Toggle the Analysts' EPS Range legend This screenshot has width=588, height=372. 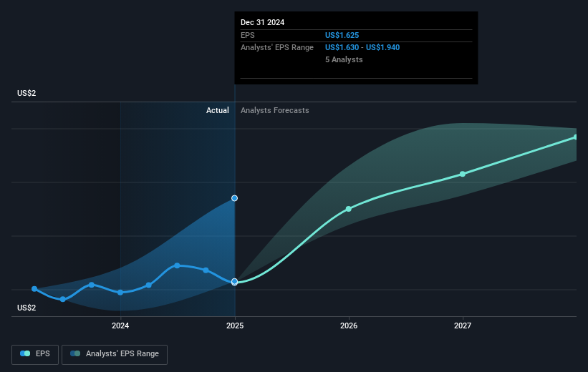(x=115, y=354)
